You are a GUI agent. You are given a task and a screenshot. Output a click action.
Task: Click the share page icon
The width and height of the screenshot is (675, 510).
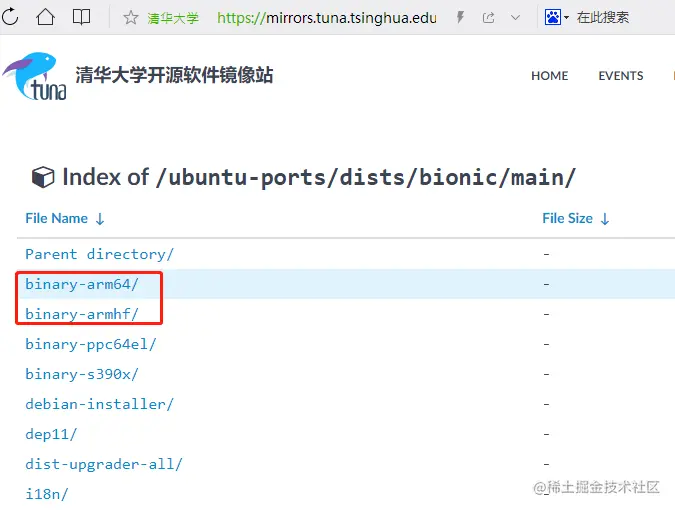pyautogui.click(x=488, y=18)
